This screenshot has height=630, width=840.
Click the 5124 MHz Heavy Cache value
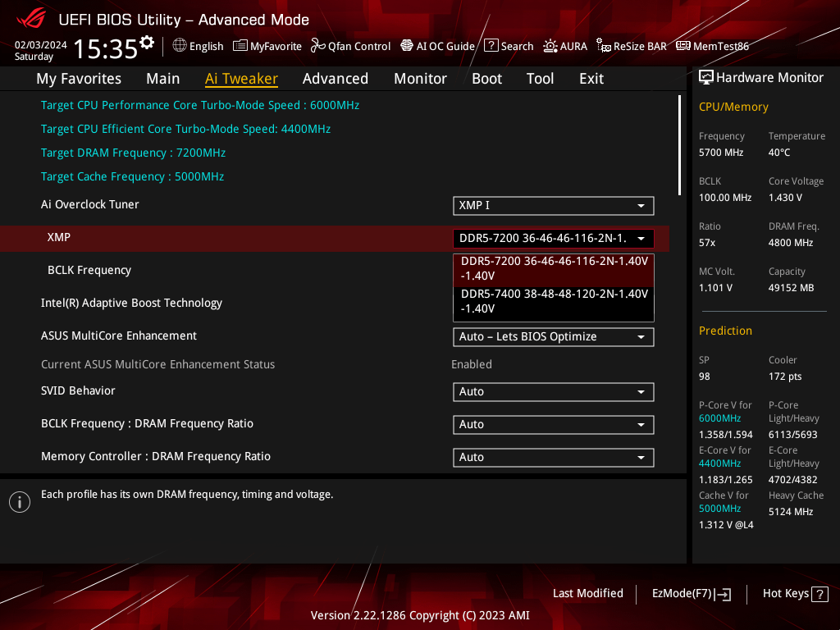(791, 512)
